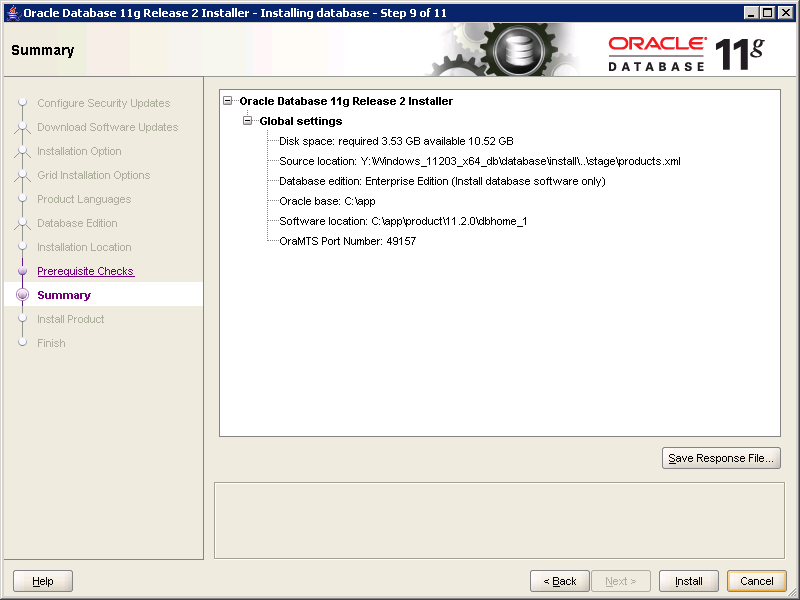Select the Oracle base: C:\app row
Image resolution: width=800 pixels, height=600 pixels.
point(327,201)
